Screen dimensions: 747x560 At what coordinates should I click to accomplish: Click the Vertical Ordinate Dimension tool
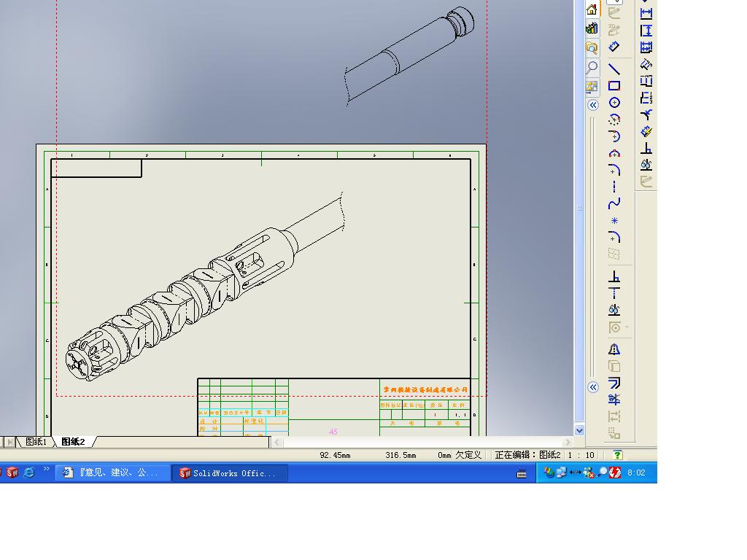pos(646,98)
